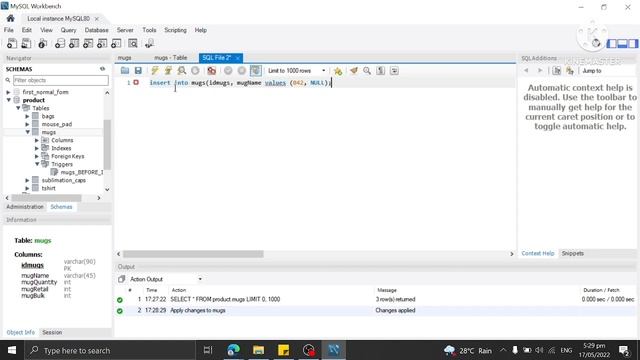Expand the first_normal_form schema
The width and height of the screenshot is (640, 360).
pyautogui.click(x=8, y=92)
